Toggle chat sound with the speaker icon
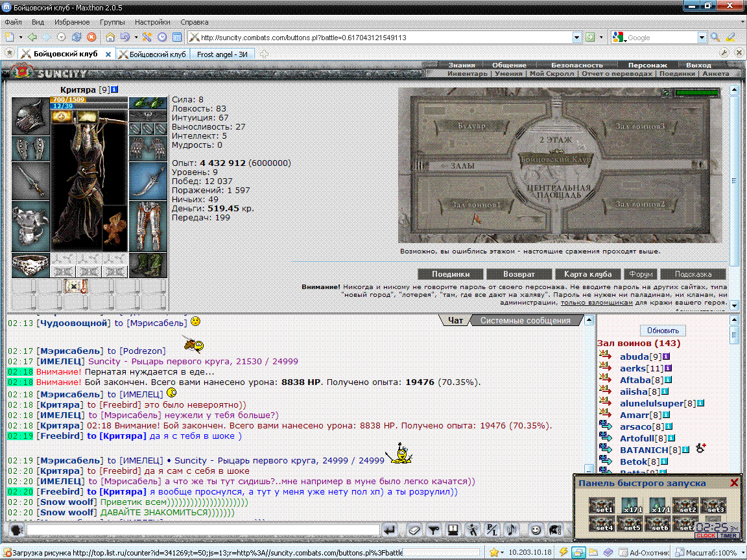Screen dimensions: 747x560 [x=512, y=530]
